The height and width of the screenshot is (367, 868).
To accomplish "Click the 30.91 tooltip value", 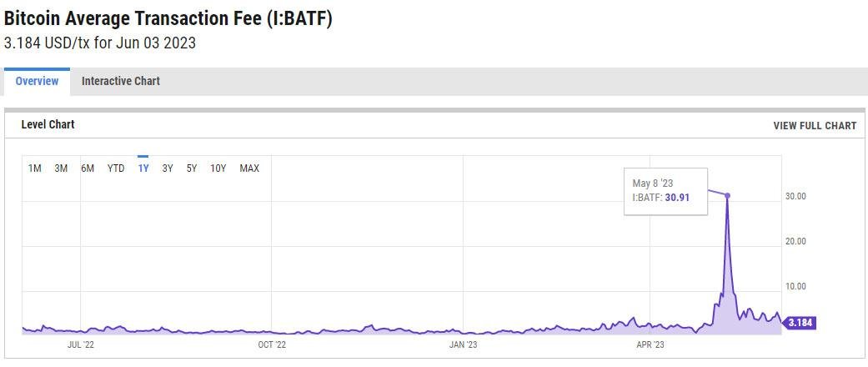I will [x=677, y=197].
